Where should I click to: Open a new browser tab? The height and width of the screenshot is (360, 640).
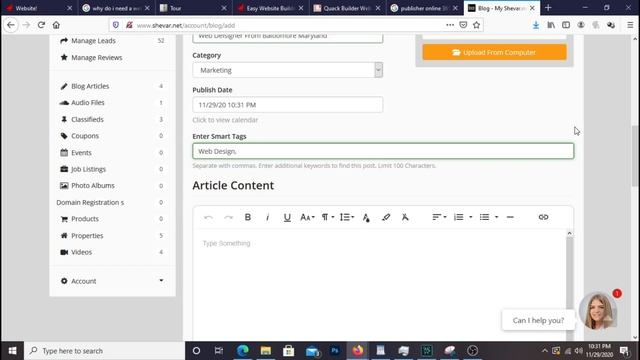[548, 8]
